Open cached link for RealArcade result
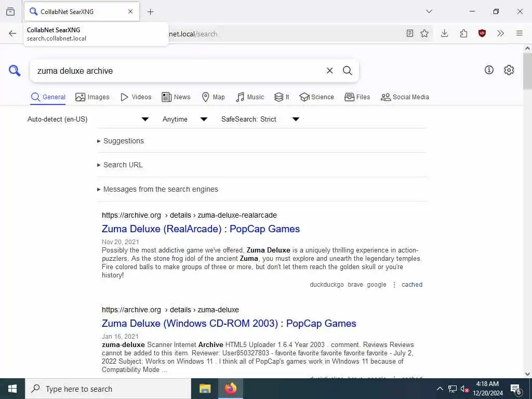The height and width of the screenshot is (399, 532). coord(412,285)
